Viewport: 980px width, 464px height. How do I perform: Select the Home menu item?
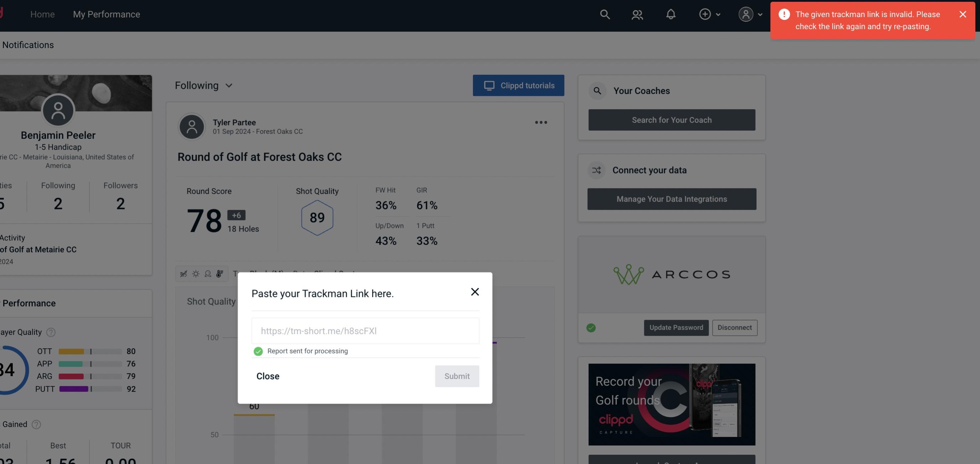42,14
